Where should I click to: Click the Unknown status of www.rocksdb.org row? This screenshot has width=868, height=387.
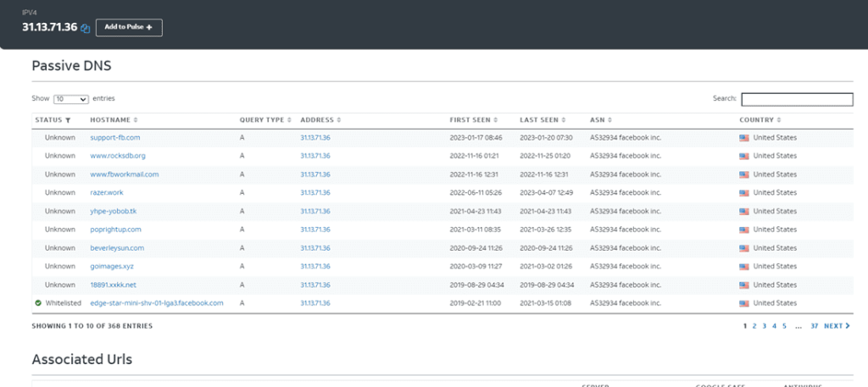pos(60,156)
